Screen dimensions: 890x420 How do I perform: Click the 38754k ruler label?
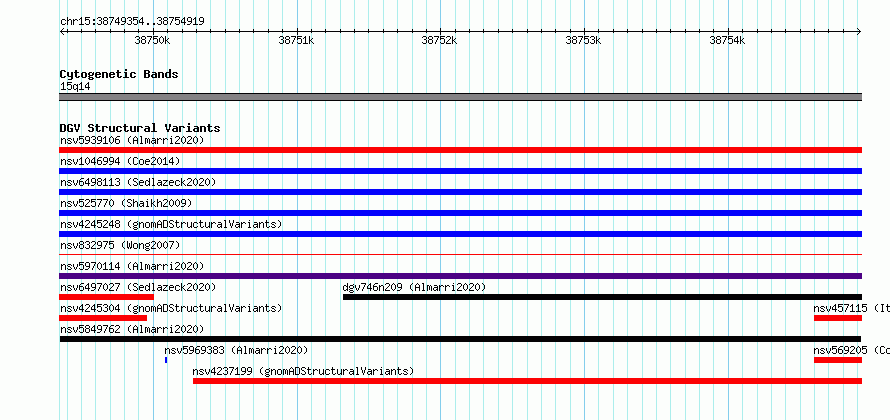pyautogui.click(x=727, y=40)
